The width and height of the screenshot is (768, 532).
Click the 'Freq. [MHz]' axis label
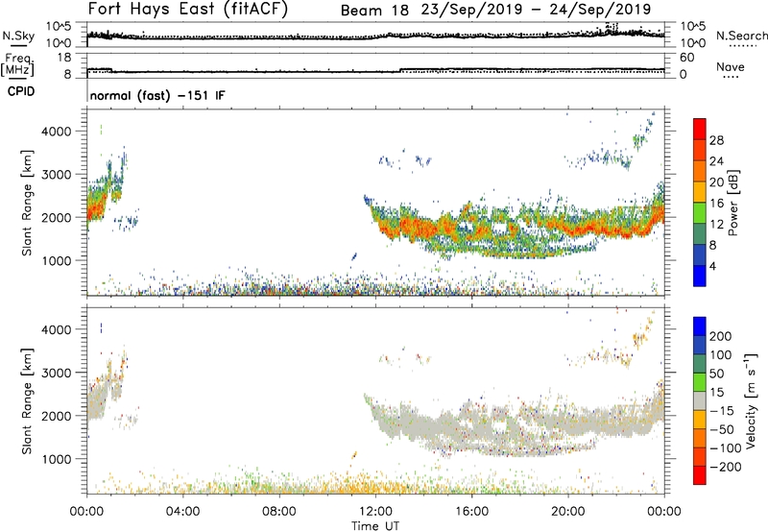(x=18, y=64)
